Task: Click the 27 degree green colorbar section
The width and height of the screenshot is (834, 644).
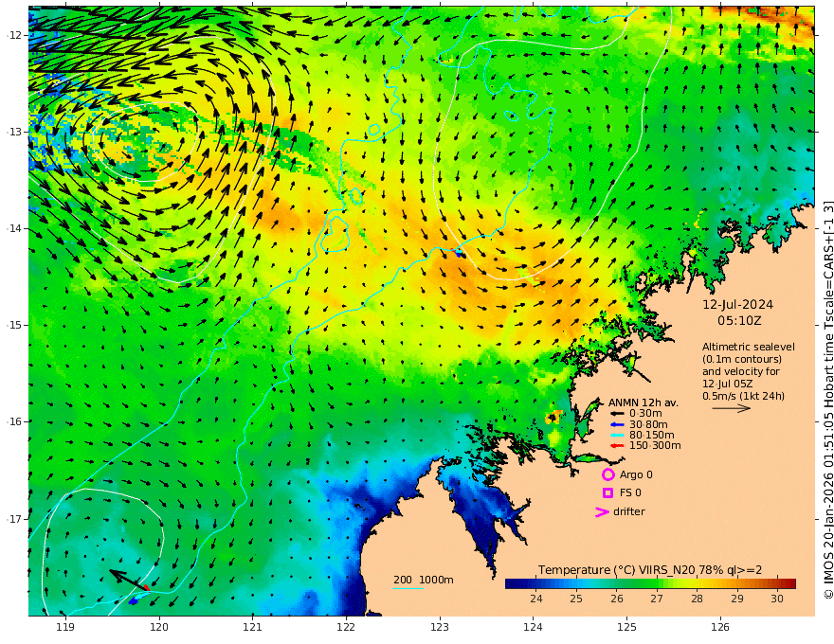Action: [x=657, y=584]
